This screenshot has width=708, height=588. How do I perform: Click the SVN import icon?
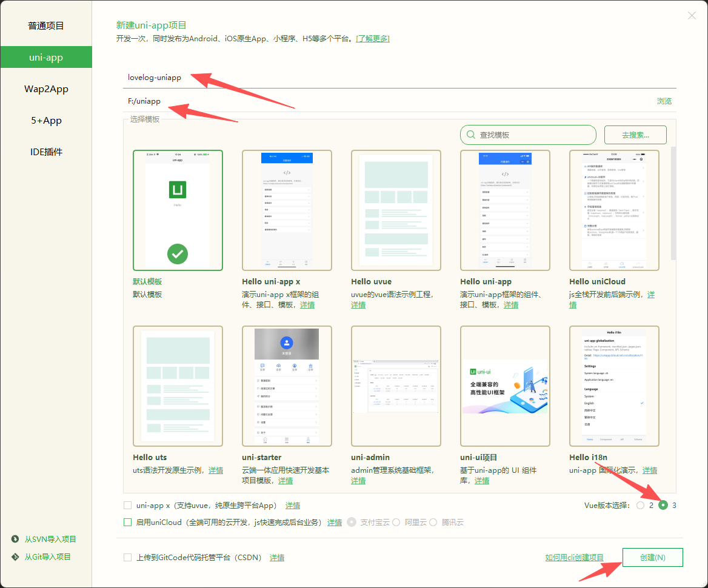[15, 540]
